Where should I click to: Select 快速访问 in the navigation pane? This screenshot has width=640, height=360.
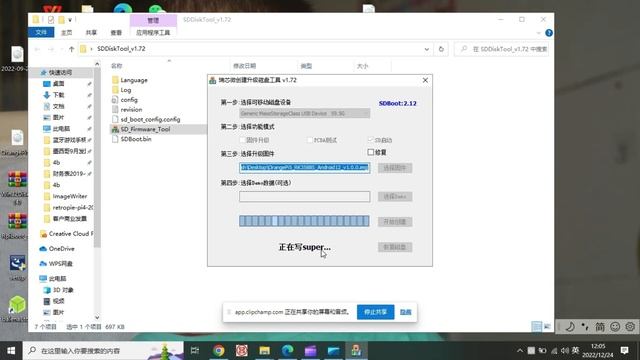pos(60,72)
